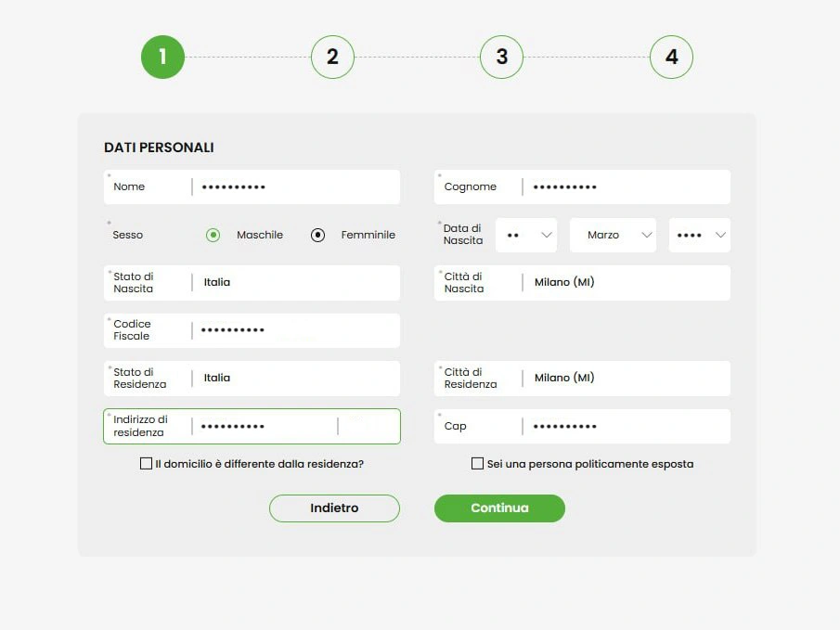Choose the Femminile radio option
Screen dimensions: 840x630
pos(317,235)
